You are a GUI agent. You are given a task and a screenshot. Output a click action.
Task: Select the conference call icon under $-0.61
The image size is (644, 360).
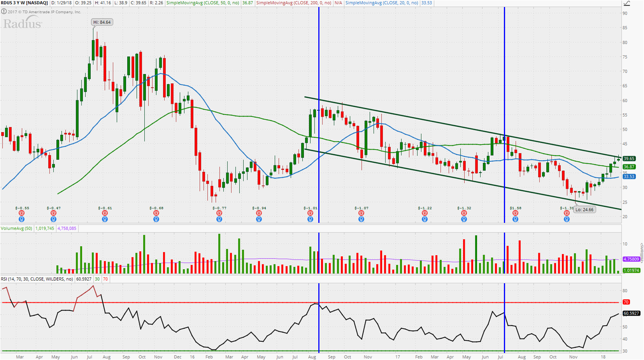(105, 213)
